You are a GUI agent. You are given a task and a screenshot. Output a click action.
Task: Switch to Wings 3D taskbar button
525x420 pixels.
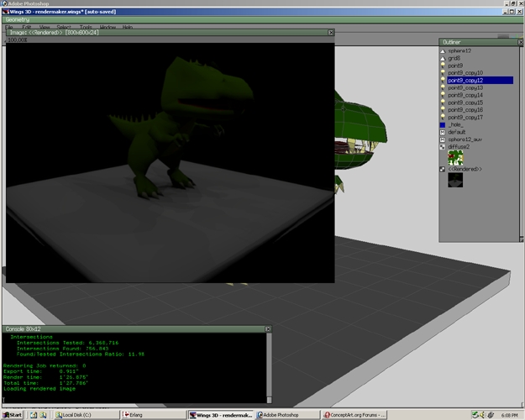[x=221, y=415]
